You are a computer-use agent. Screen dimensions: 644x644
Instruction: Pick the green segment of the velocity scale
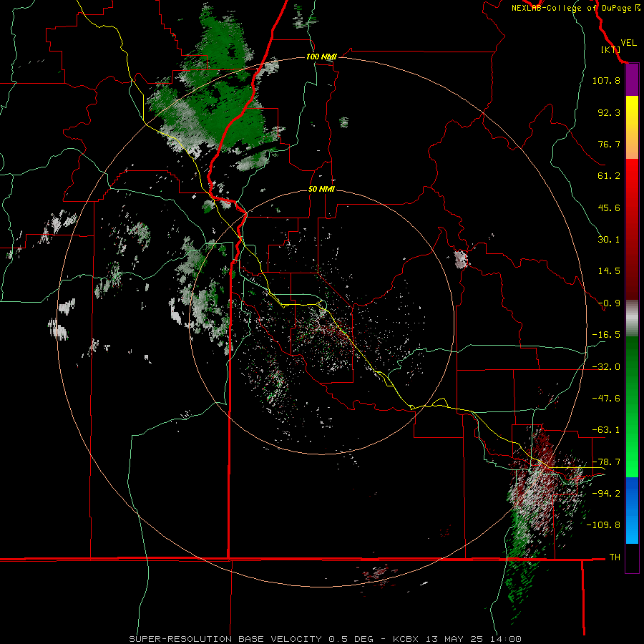[632, 406]
